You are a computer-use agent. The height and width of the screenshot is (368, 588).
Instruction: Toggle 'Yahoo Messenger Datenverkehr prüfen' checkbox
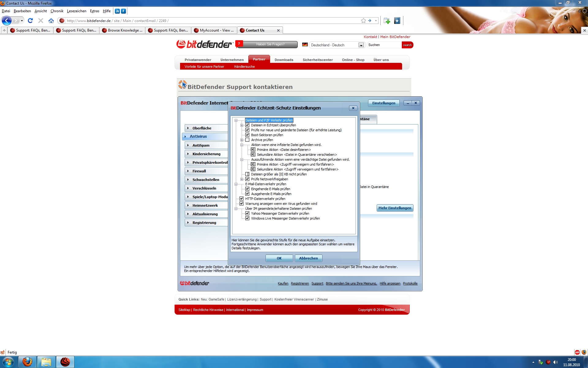247,213
